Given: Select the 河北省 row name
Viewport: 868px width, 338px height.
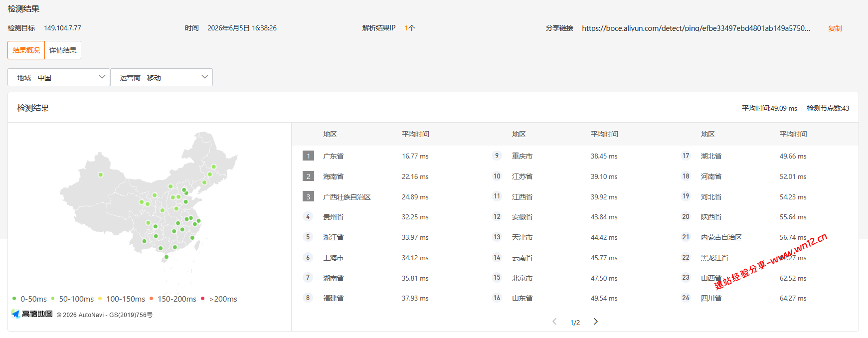Looking at the screenshot, I should click(x=711, y=197).
